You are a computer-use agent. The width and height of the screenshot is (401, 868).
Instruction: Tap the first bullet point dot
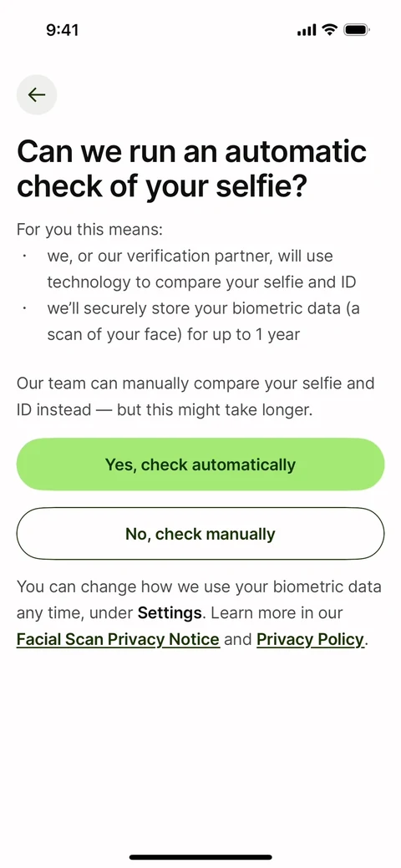pos(24,256)
